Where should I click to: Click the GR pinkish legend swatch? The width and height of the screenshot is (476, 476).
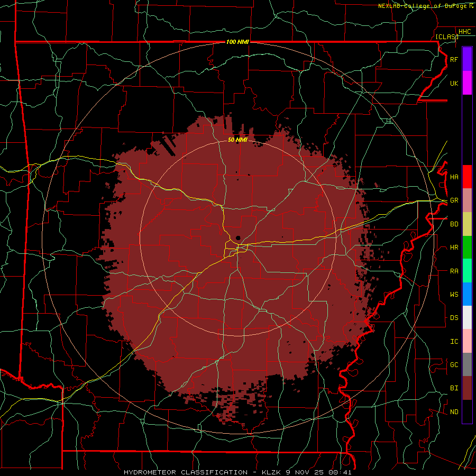coord(467,200)
